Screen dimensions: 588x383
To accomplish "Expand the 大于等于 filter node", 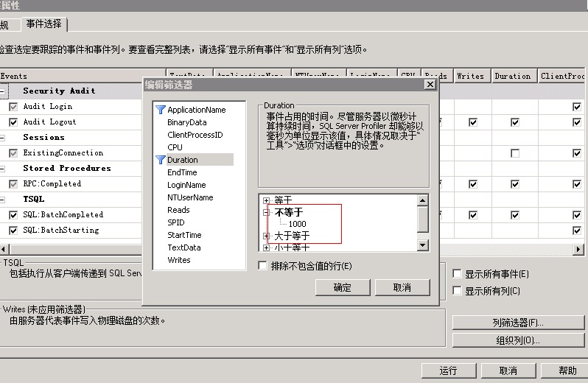I will [x=266, y=236].
